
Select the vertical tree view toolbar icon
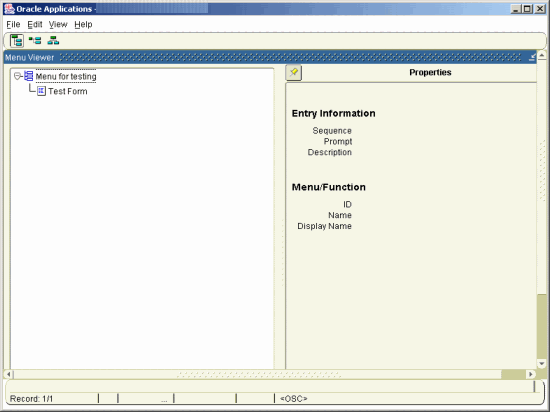pos(16,41)
